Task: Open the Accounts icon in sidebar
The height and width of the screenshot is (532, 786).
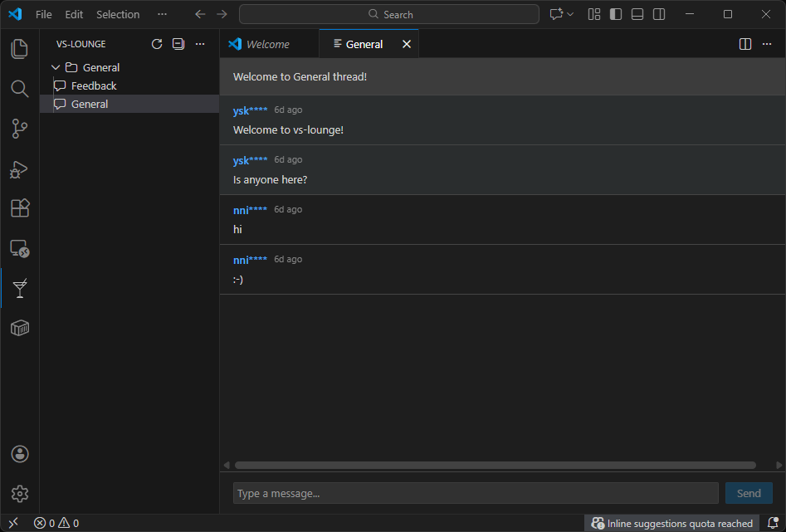Action: click(19, 454)
